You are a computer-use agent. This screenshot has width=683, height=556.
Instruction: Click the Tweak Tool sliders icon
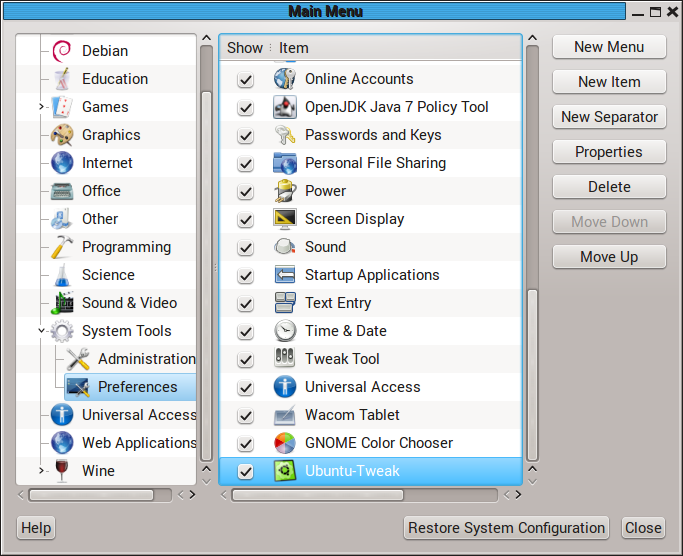pyautogui.click(x=285, y=359)
